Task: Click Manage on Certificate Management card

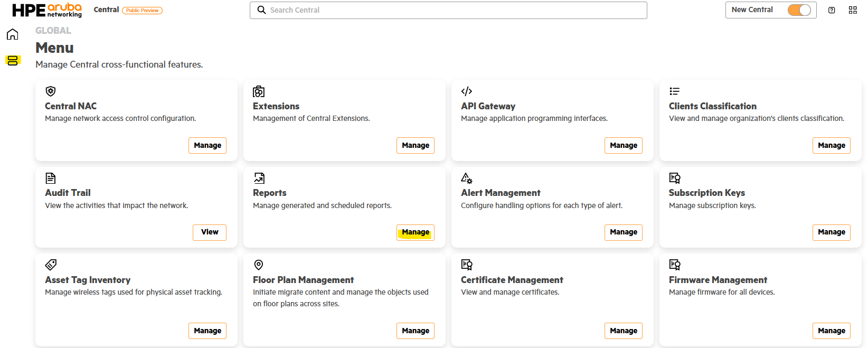Action: click(x=623, y=331)
